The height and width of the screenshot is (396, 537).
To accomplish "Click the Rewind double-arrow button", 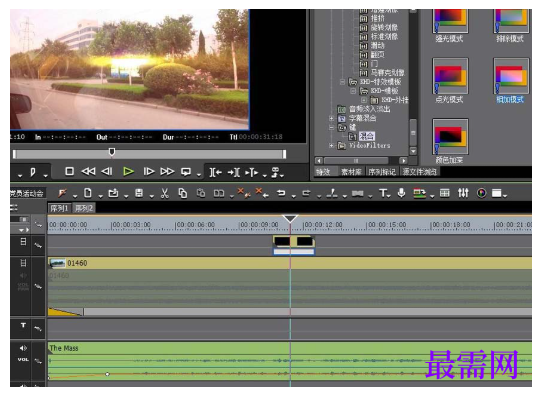I will pos(88,171).
